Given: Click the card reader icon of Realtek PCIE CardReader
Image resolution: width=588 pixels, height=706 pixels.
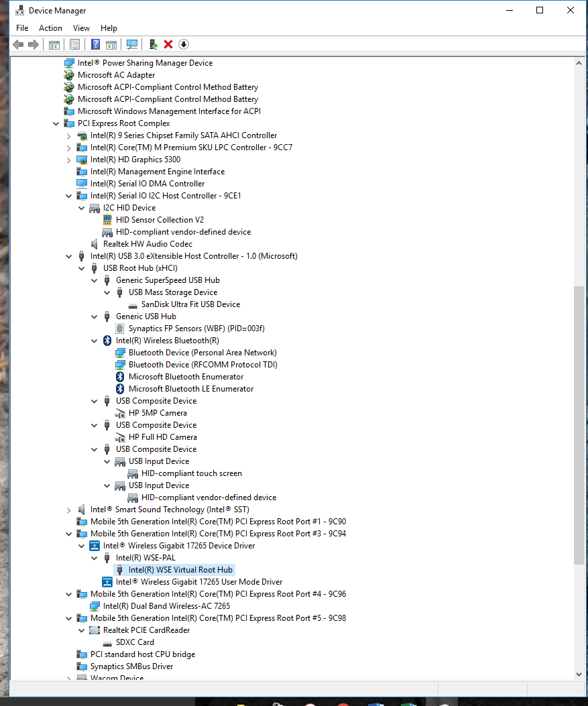Looking at the screenshot, I should pyautogui.click(x=95, y=630).
